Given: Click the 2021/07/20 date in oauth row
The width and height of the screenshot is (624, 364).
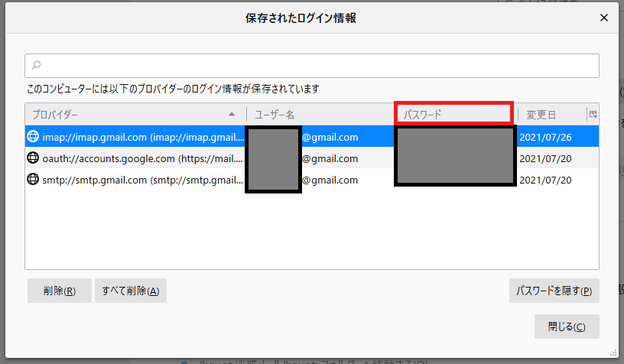Looking at the screenshot, I should coord(545,159).
